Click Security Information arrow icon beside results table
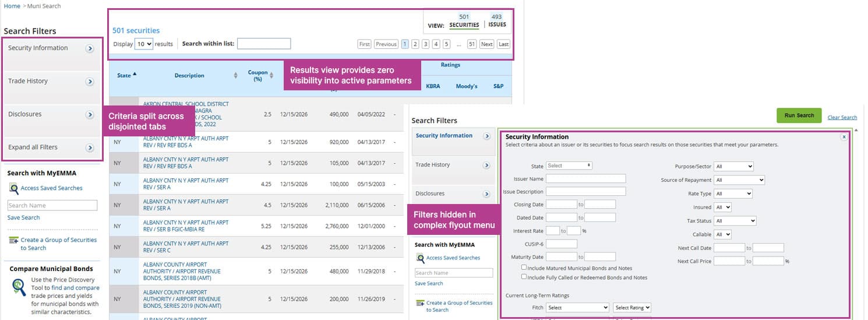Viewport: 868px width, 320px height. [90, 49]
